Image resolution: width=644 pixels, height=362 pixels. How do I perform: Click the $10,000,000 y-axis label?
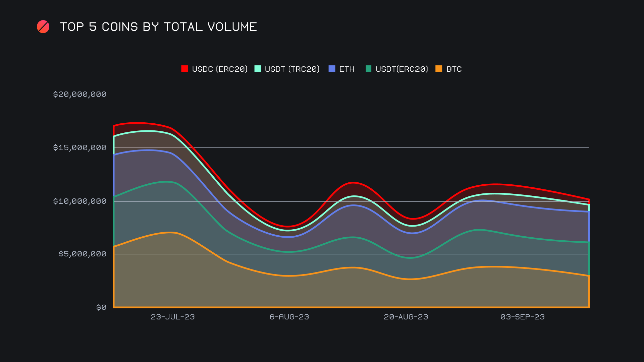79,201
